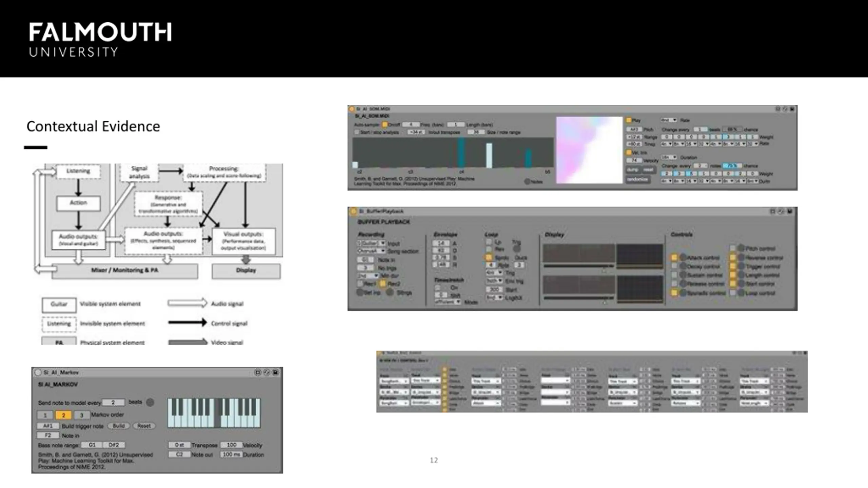Toggle Auto-sampler On/off switch
868x488 pixels.
(385, 124)
